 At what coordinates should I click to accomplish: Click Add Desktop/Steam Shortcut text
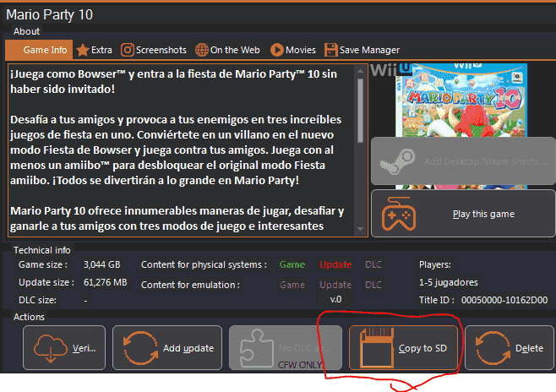click(485, 161)
